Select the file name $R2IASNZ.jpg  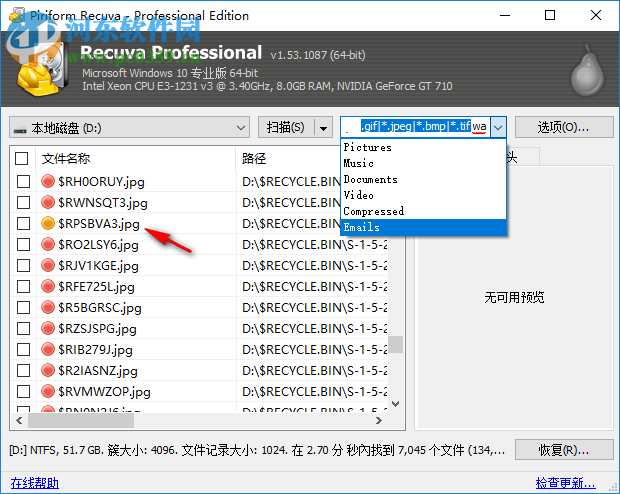[x=98, y=371]
